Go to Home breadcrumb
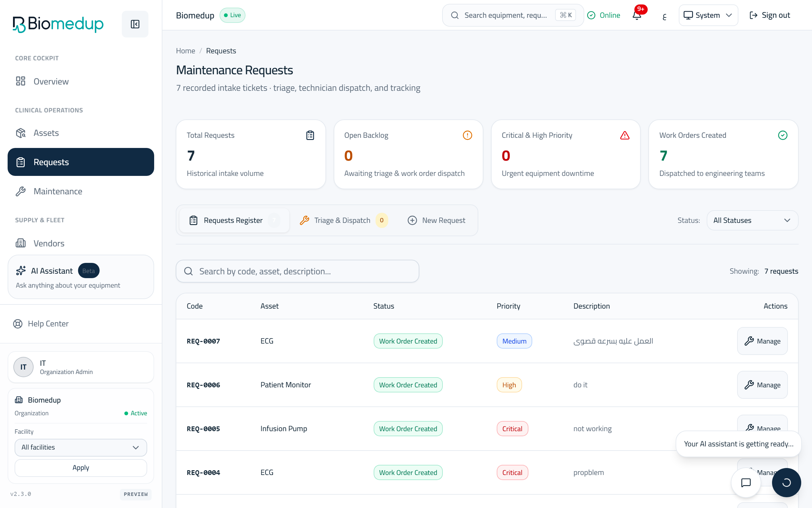 pyautogui.click(x=186, y=51)
